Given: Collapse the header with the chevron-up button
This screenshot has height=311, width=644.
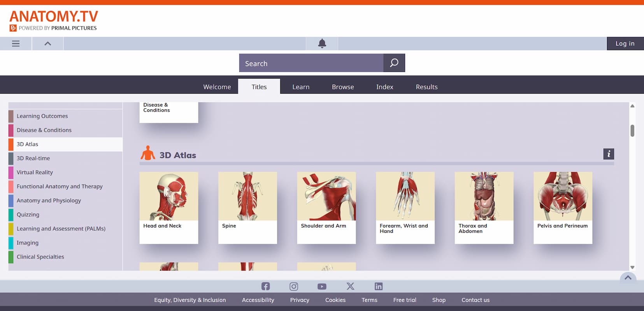Looking at the screenshot, I should (47, 44).
